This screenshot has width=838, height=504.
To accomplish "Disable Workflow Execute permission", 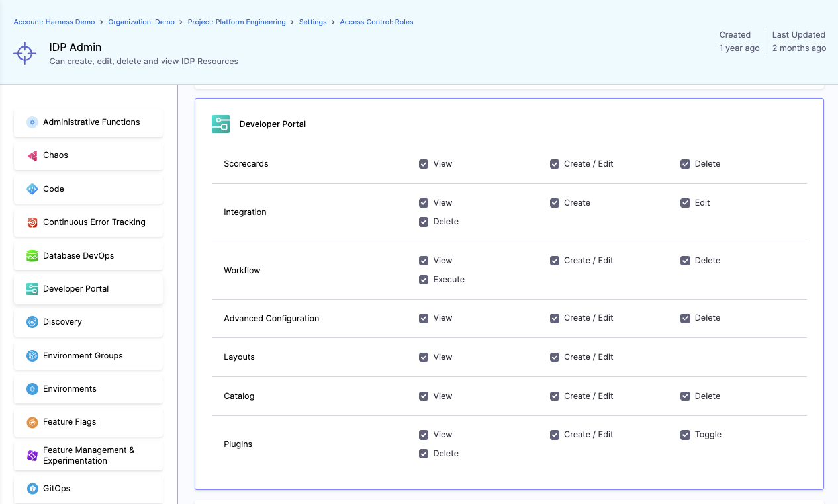I will point(424,280).
